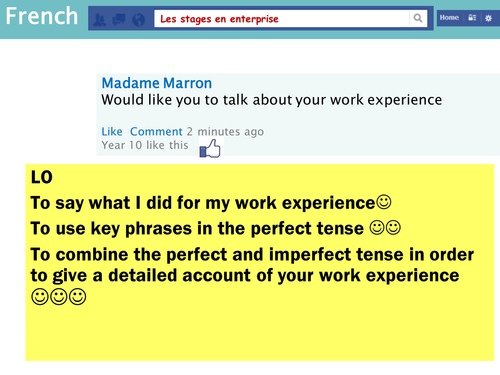Open the settings gear icon
The height and width of the screenshot is (375, 500).
488,18
